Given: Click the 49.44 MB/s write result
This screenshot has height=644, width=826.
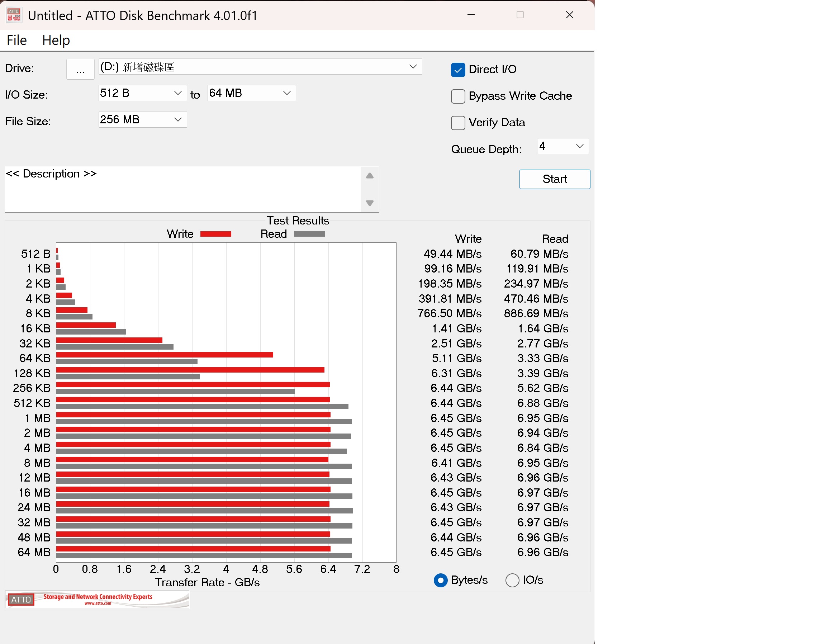Looking at the screenshot, I should (x=452, y=254).
